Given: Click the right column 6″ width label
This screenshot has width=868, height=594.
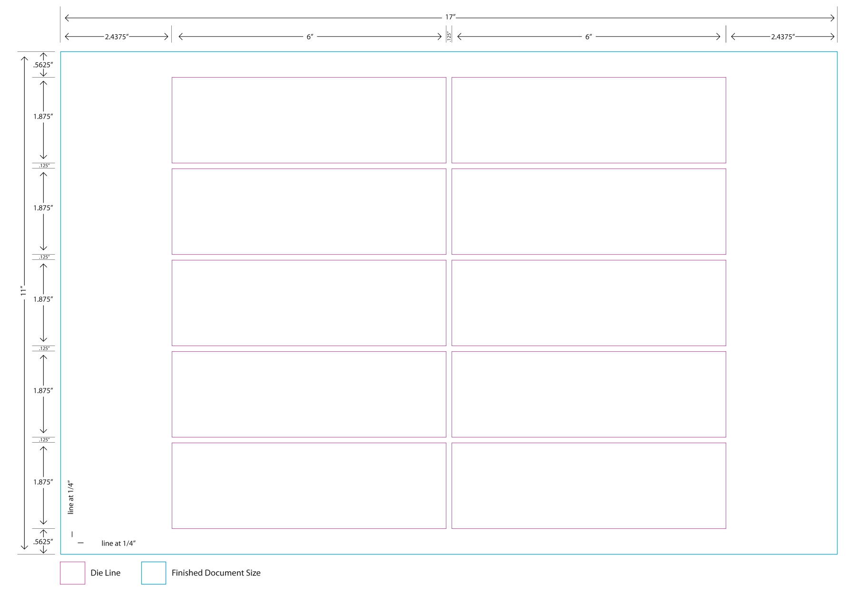Looking at the screenshot, I should [589, 37].
